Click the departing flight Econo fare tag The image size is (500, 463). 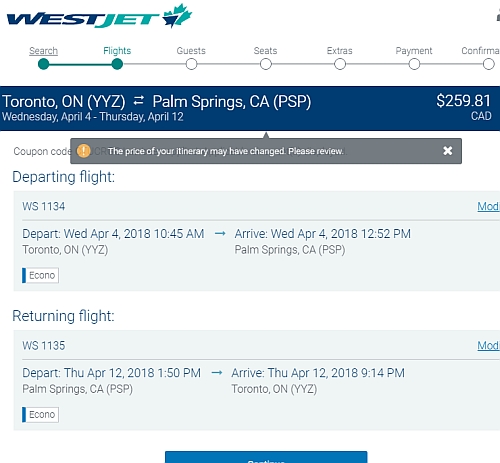(x=41, y=275)
